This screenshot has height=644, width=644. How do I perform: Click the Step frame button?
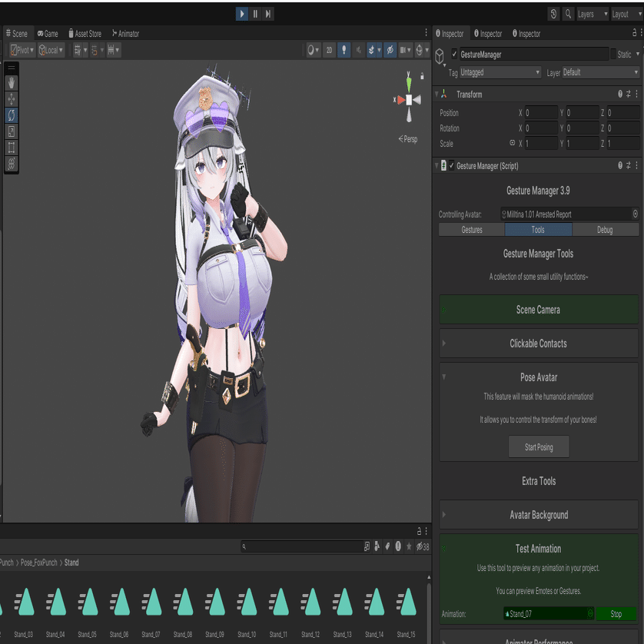267,14
